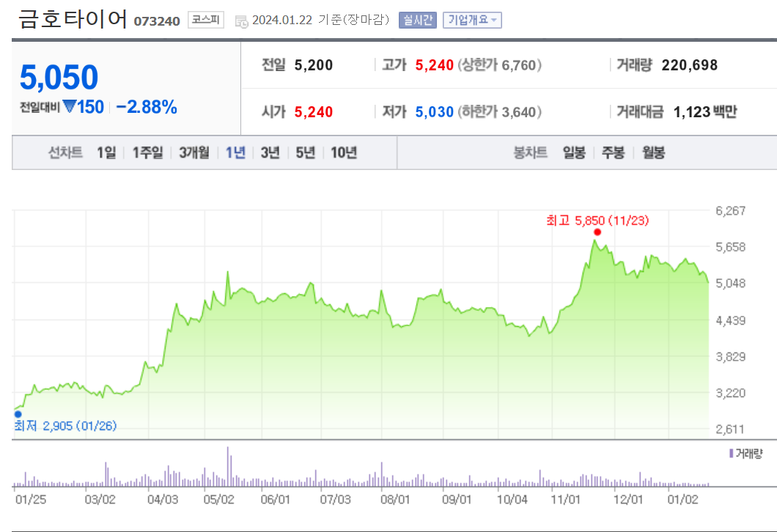Click the 상한가 6,760 text
777x532 pixels.
click(x=499, y=65)
